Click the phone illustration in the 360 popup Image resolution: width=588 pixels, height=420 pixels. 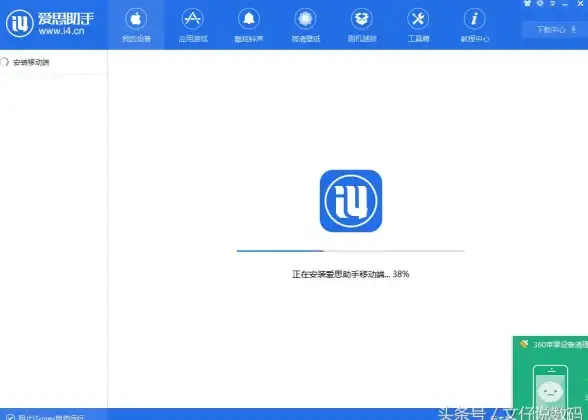click(x=550, y=386)
